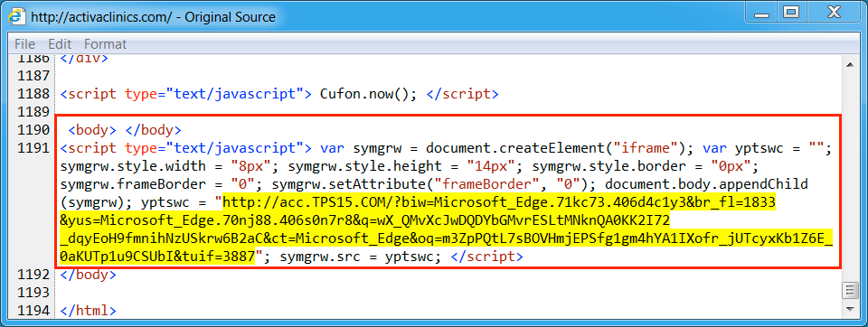Click line number 1187

[x=34, y=76]
